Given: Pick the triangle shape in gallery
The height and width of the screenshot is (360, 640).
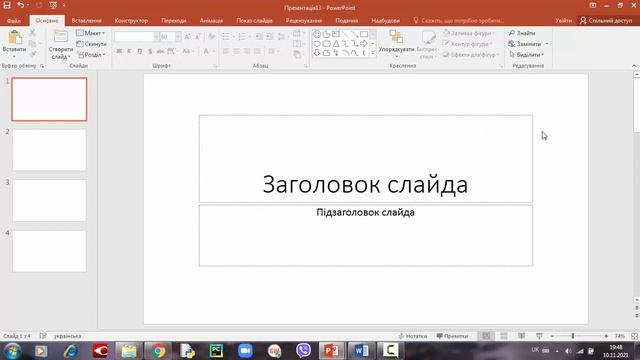Looking at the screenshot, I should point(336,44).
